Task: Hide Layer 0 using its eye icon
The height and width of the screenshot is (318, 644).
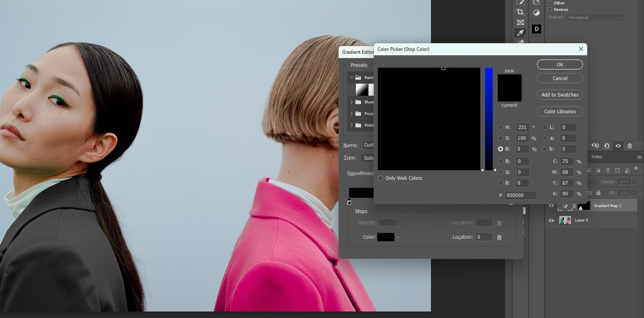Action: coord(551,220)
